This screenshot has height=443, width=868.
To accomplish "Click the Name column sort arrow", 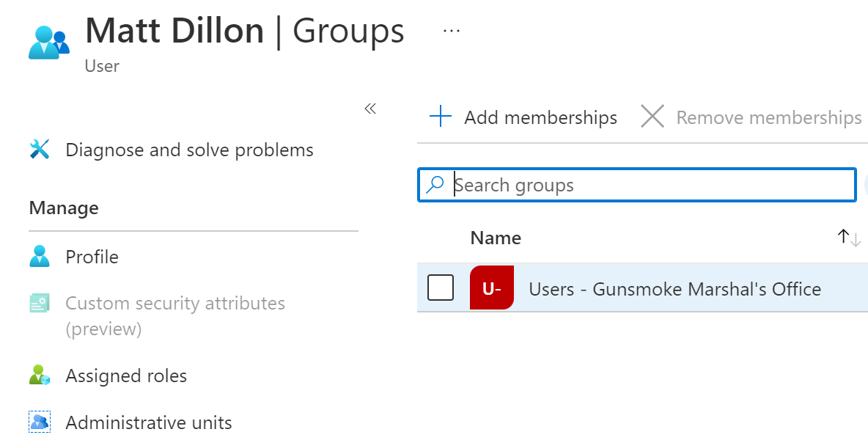I will (x=847, y=238).
